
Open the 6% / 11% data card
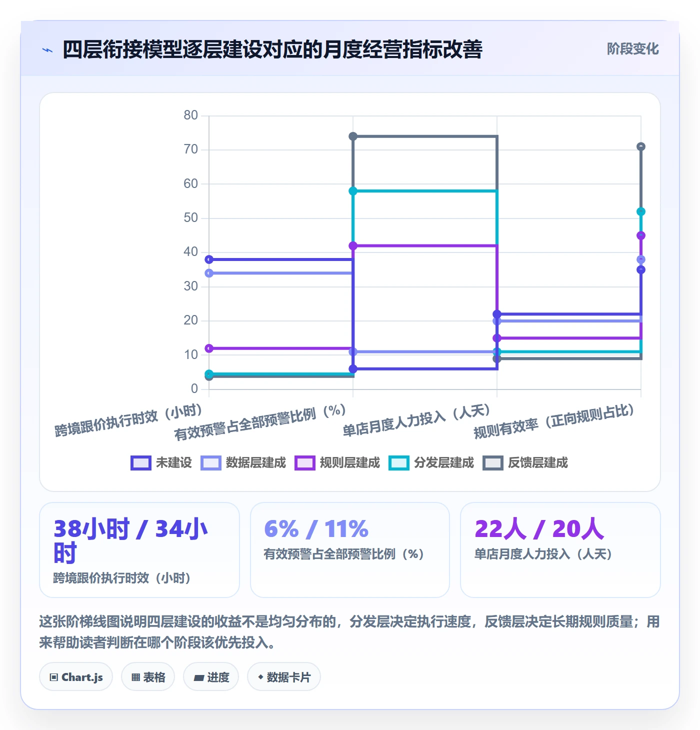tap(350, 550)
